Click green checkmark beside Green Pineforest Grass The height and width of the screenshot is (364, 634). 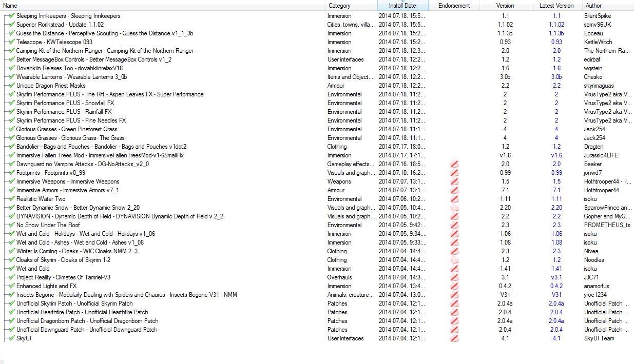point(12,129)
